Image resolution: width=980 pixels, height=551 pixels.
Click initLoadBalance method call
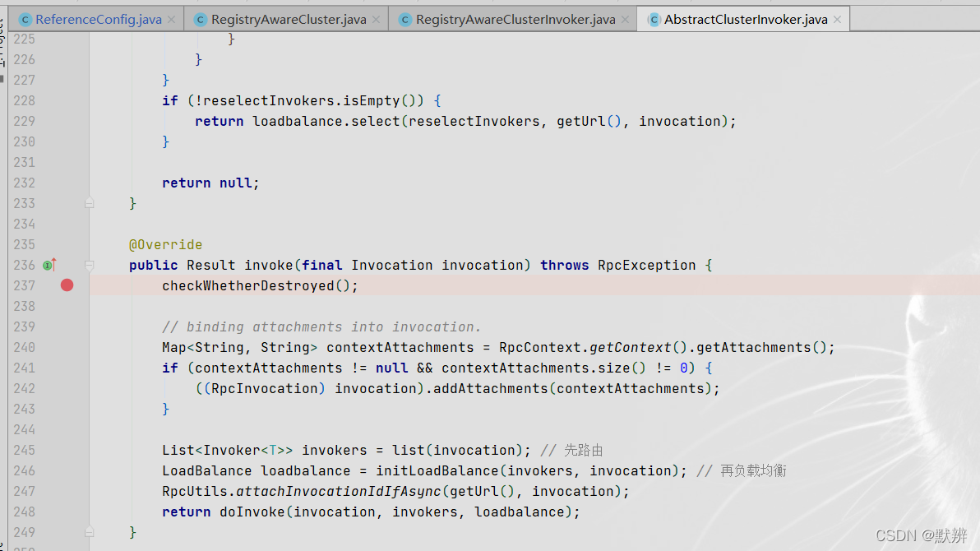tap(437, 471)
